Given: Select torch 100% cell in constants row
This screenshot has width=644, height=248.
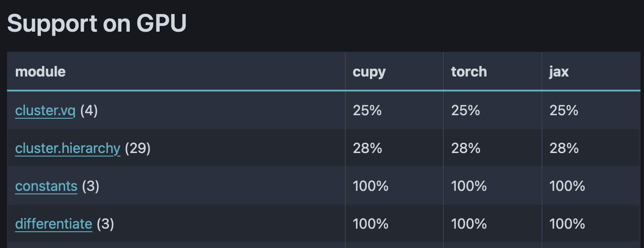Looking at the screenshot, I should (469, 186).
